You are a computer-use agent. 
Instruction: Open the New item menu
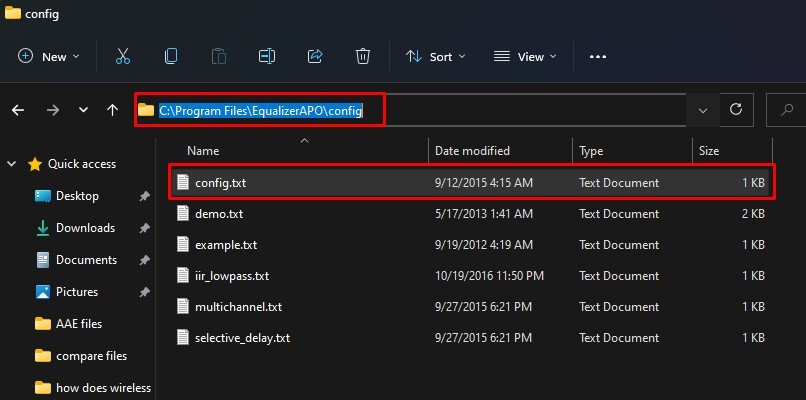(x=49, y=57)
